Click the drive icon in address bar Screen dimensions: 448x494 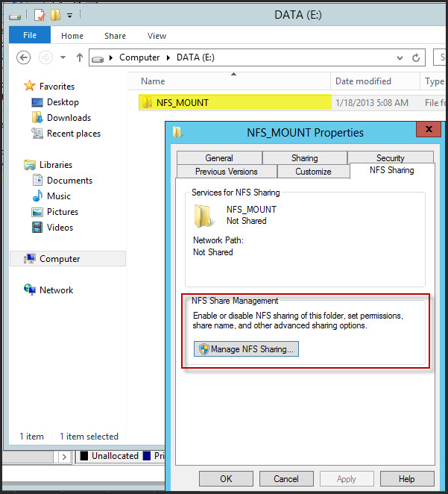98,58
